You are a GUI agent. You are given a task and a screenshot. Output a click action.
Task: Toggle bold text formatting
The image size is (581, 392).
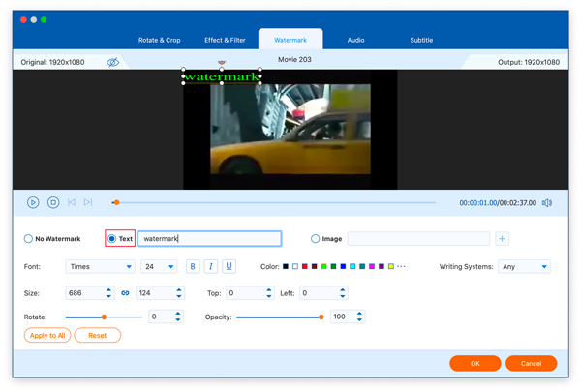(193, 266)
